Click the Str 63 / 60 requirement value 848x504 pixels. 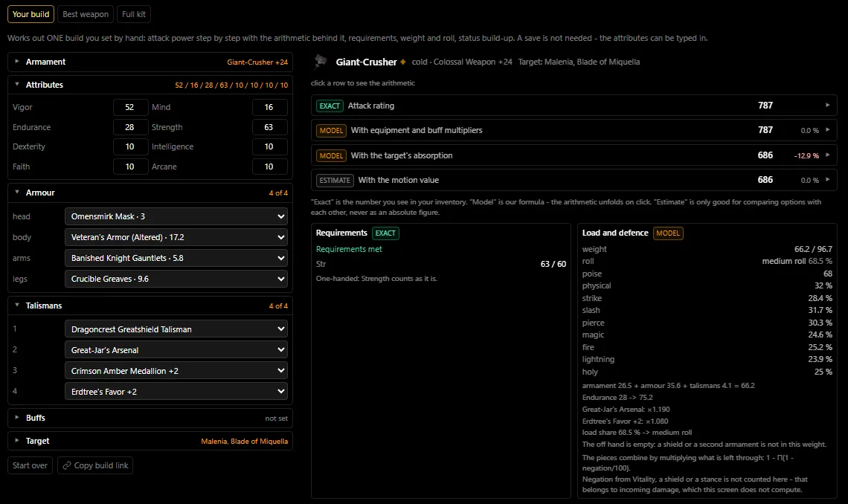(x=553, y=264)
